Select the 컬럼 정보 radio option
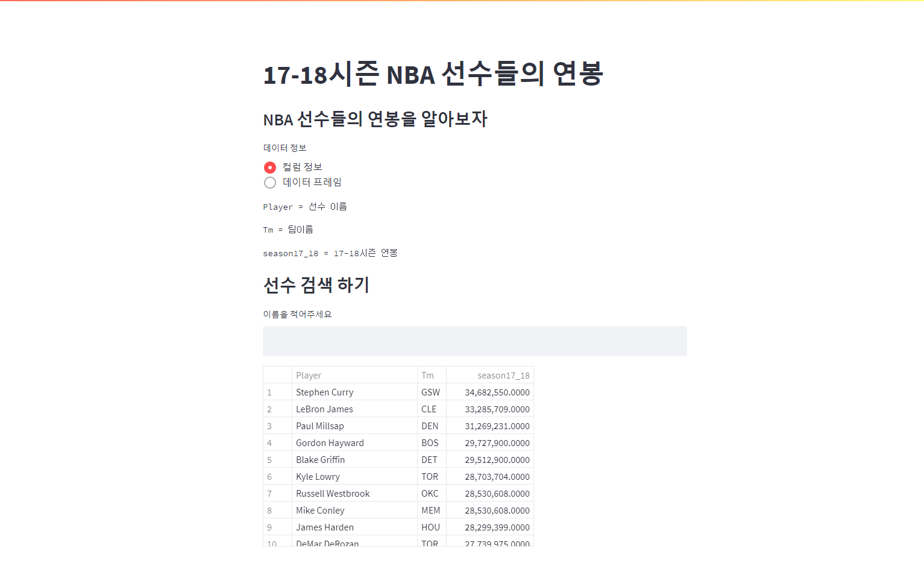The height and width of the screenshot is (563, 924). [270, 167]
